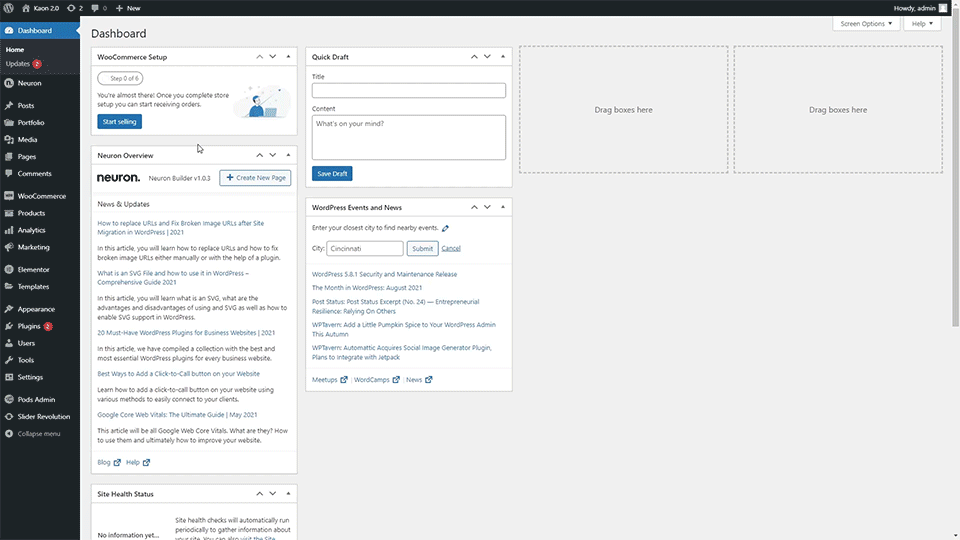Move WordPress Events and News box up
960x540 pixels.
[x=474, y=208]
